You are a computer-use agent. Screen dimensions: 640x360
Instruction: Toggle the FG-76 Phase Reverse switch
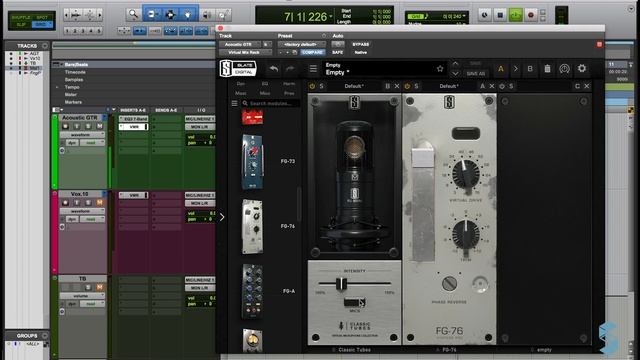(x=449, y=283)
